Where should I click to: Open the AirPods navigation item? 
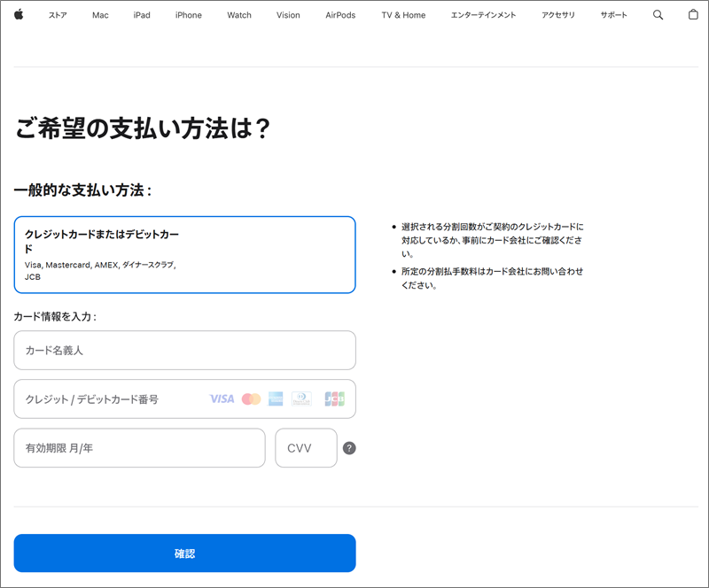(340, 15)
